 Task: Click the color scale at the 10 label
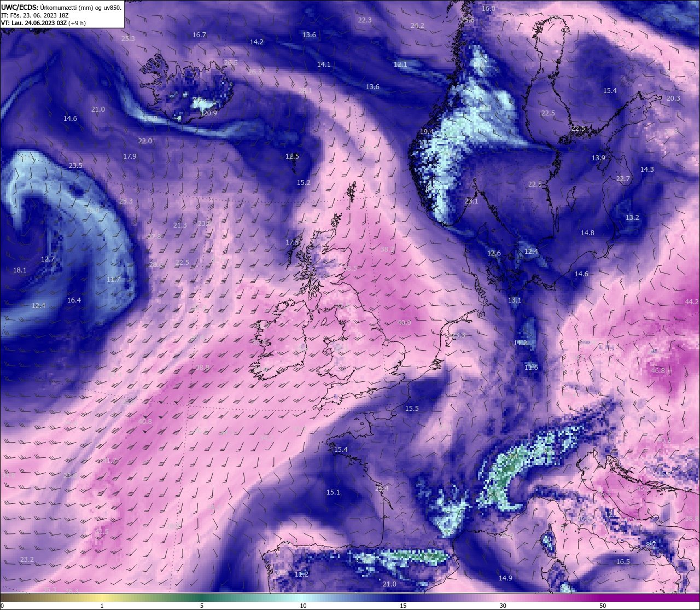coord(302,606)
